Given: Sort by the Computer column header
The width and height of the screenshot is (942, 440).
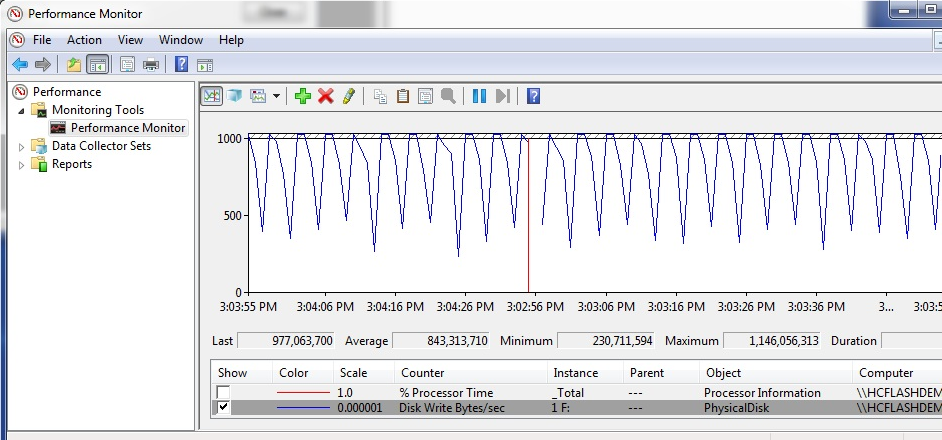Looking at the screenshot, I should coord(897,373).
